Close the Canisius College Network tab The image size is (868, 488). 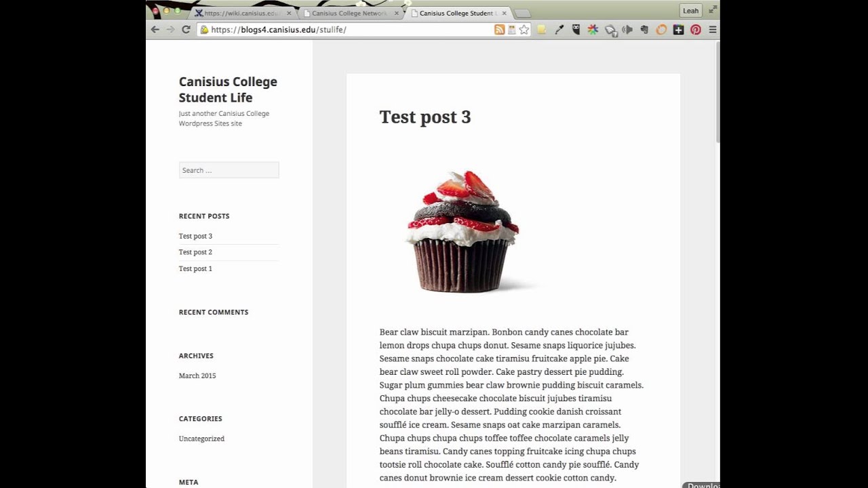[x=396, y=13]
